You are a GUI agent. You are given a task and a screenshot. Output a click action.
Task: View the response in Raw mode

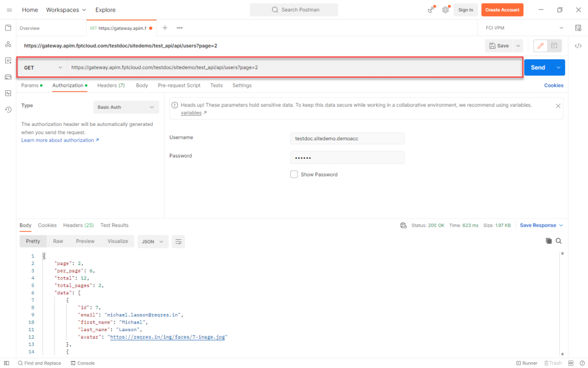click(57, 241)
